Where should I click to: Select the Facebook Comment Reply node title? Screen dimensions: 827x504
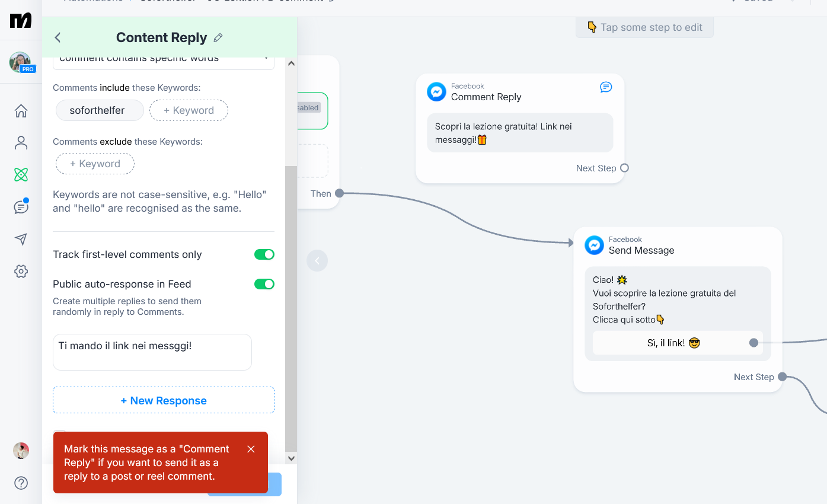click(486, 97)
